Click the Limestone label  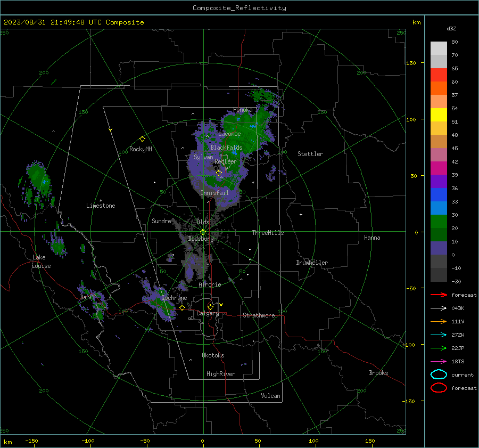coord(101,206)
